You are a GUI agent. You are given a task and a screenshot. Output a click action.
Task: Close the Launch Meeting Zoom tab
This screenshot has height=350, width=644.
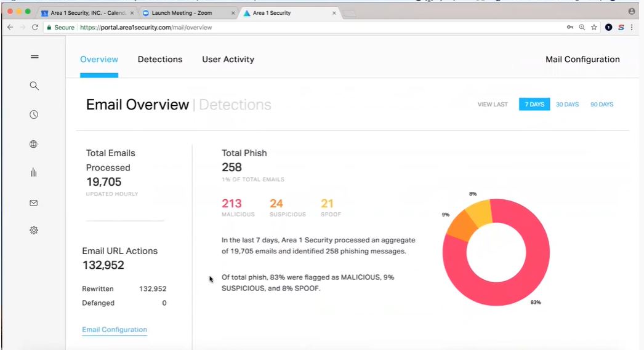point(233,13)
